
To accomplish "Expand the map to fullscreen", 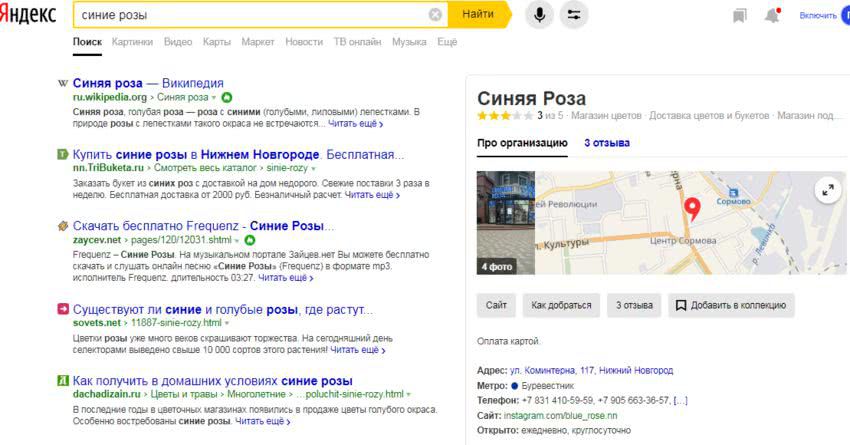I will [x=827, y=191].
